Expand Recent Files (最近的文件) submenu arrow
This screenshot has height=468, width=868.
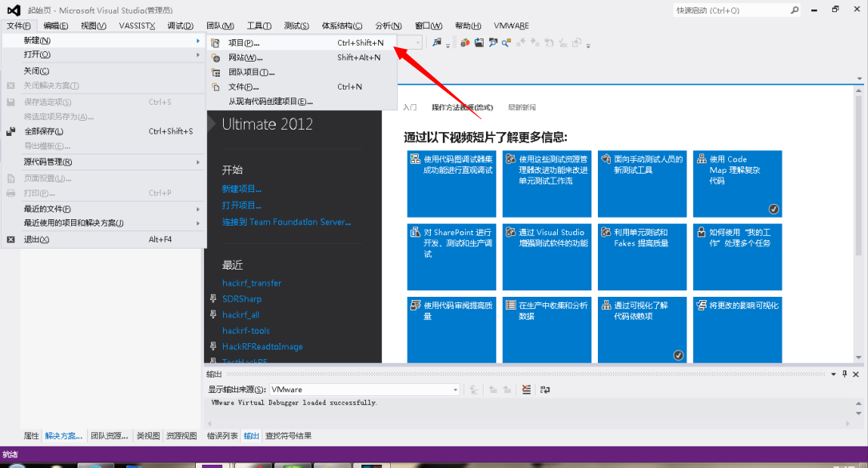point(197,209)
